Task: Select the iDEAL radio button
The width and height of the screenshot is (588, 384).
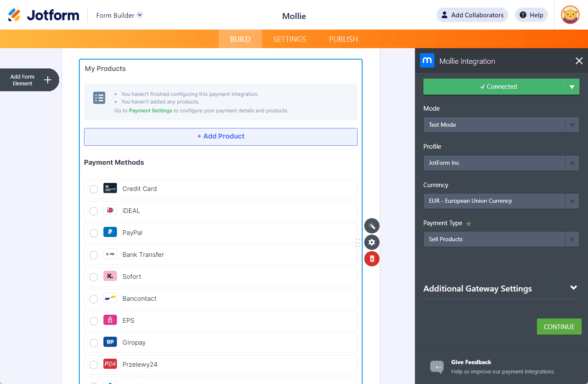Action: pos(94,211)
